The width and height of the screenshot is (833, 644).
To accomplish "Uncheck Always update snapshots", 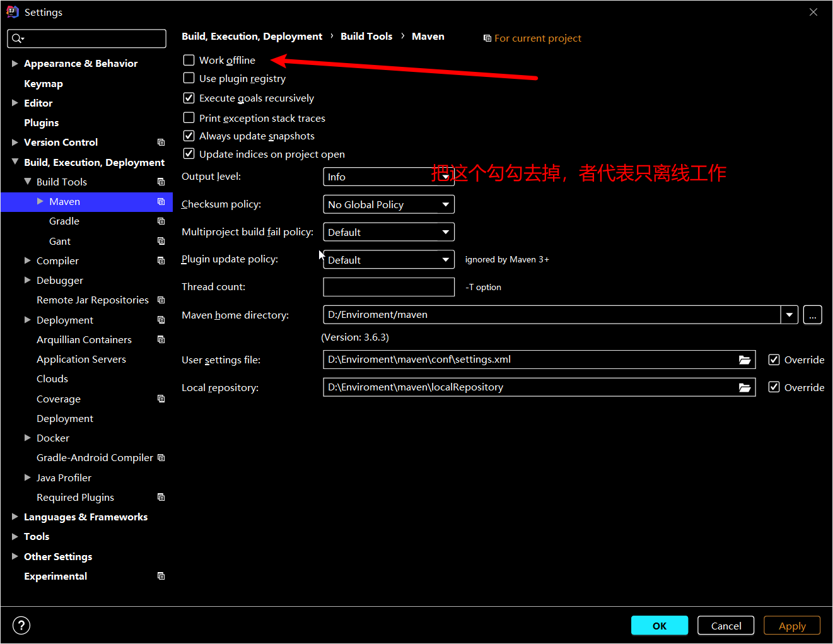I will click(x=189, y=136).
